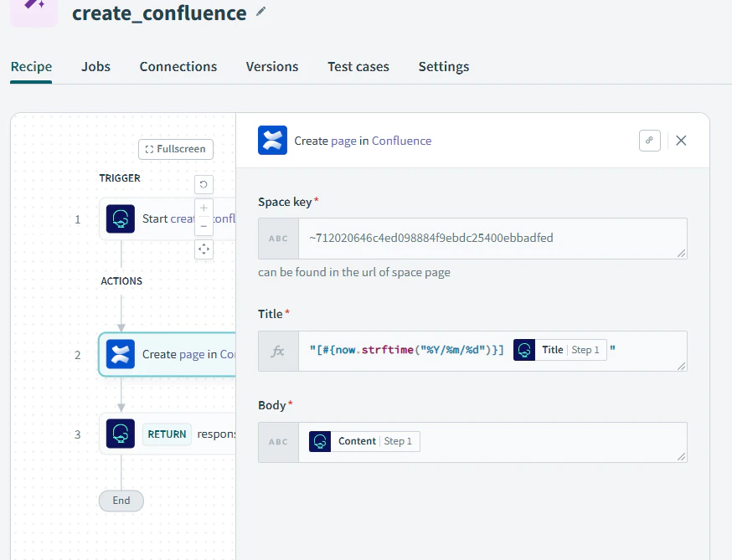Click the fit-to-view arrows icon
This screenshot has width=732, height=560.
click(204, 249)
